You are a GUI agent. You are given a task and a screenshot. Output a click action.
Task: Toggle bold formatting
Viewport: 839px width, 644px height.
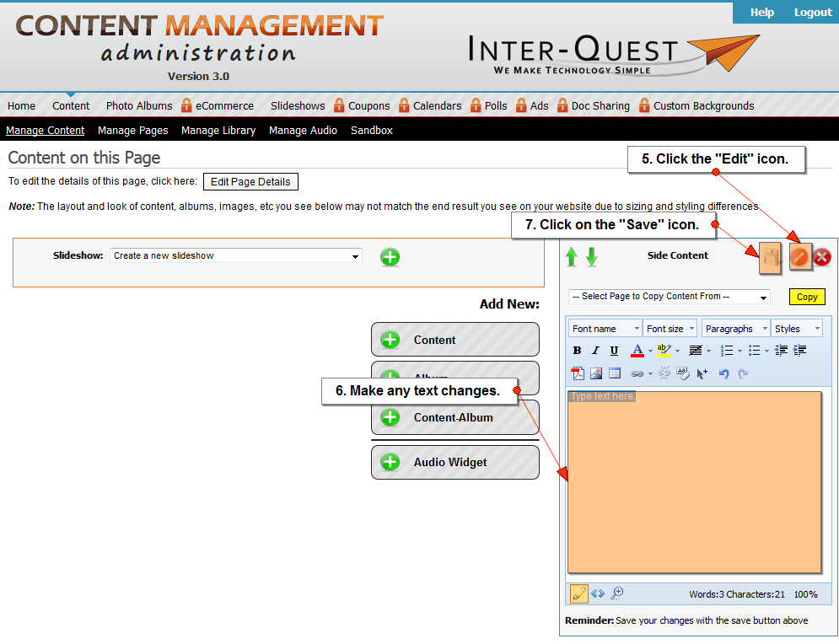[578, 351]
